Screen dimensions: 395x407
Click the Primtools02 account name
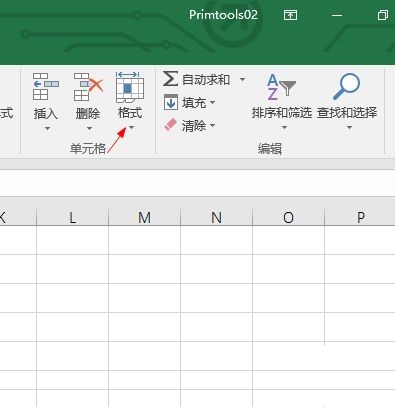click(x=223, y=15)
